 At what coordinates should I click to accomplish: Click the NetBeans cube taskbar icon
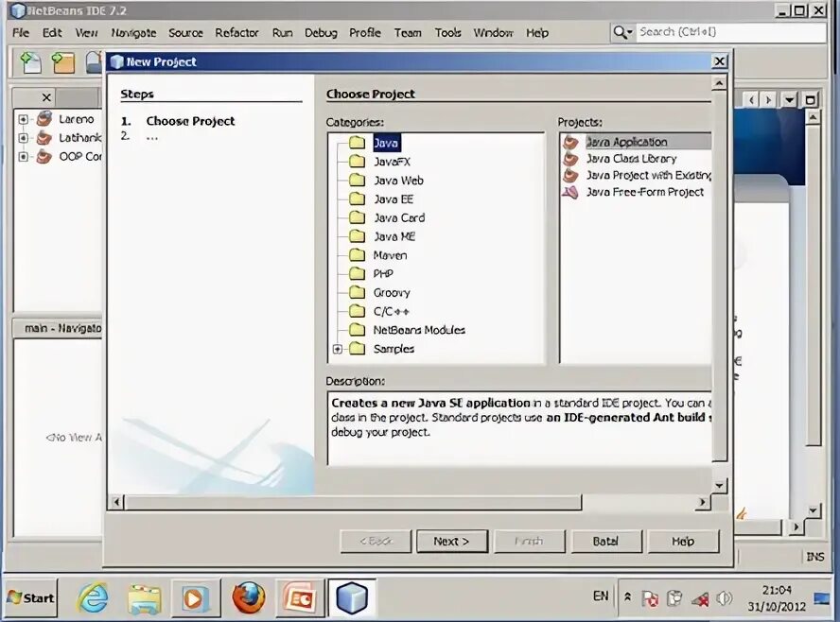click(x=352, y=598)
